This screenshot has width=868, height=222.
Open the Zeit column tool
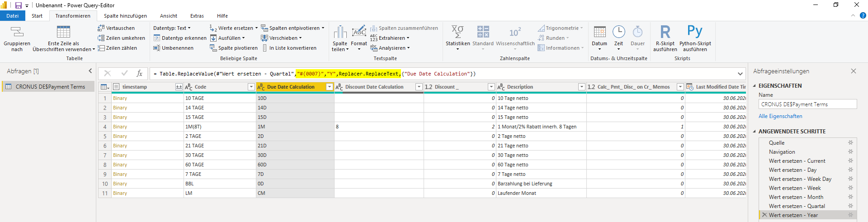[618, 38]
